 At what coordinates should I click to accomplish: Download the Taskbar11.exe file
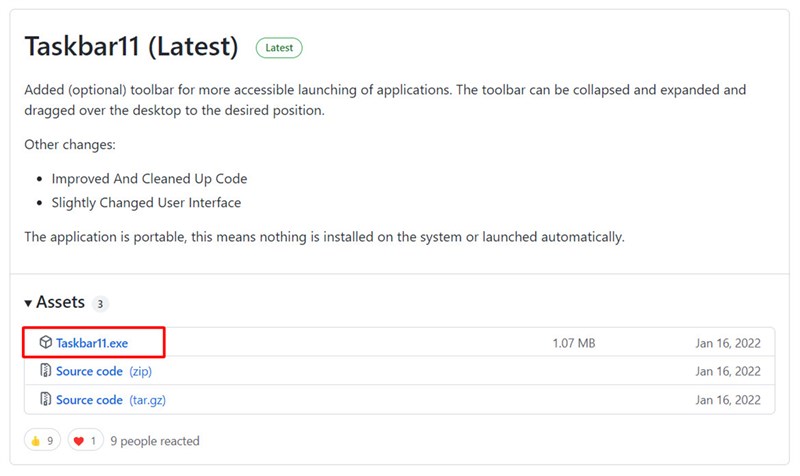(92, 343)
